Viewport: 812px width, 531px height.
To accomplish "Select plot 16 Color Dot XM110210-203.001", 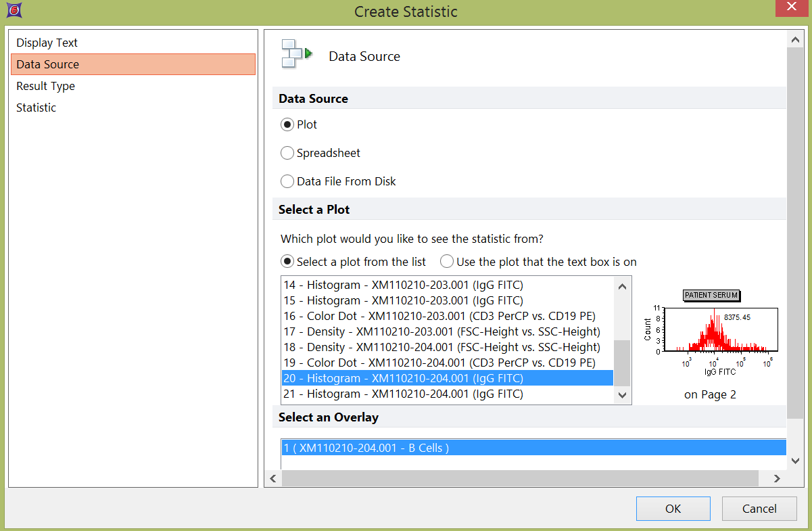I will (439, 316).
